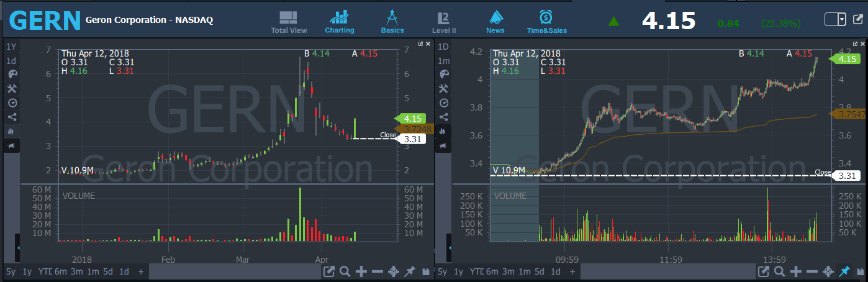868x282 pixels.
Task: Open color palette settings in right chart
Action: click(x=443, y=74)
